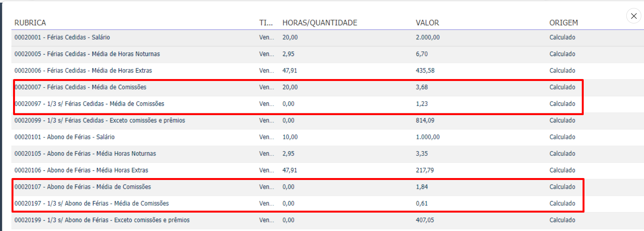Select row 00020107 Abono Média de Comissões
The height and width of the screenshot is (231, 644).
pyautogui.click(x=328, y=187)
